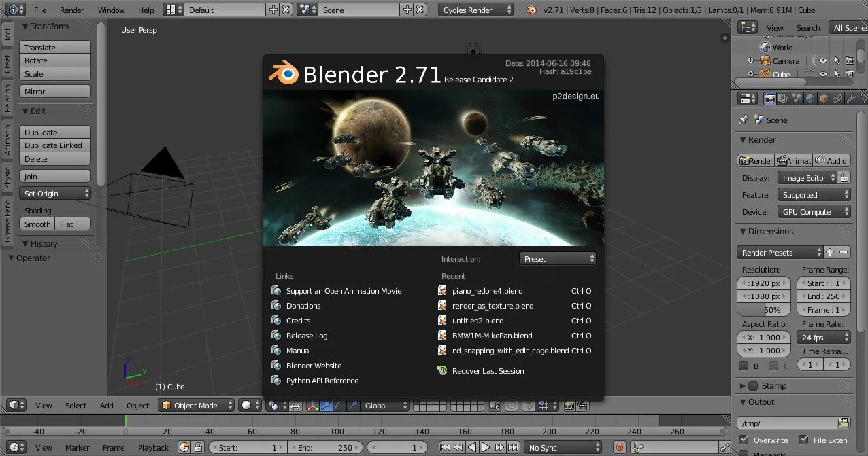868x456 pixels.
Task: Open the Playback menu in timeline
Action: point(153,448)
